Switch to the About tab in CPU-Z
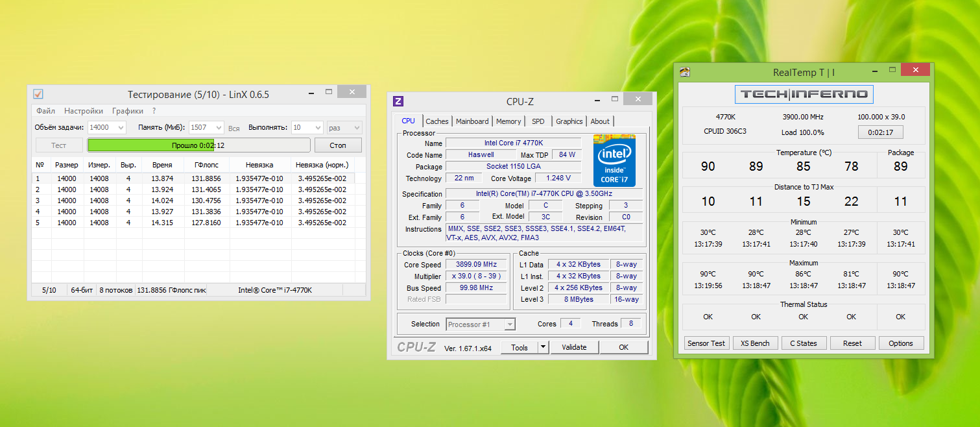980x427 pixels. click(x=600, y=121)
